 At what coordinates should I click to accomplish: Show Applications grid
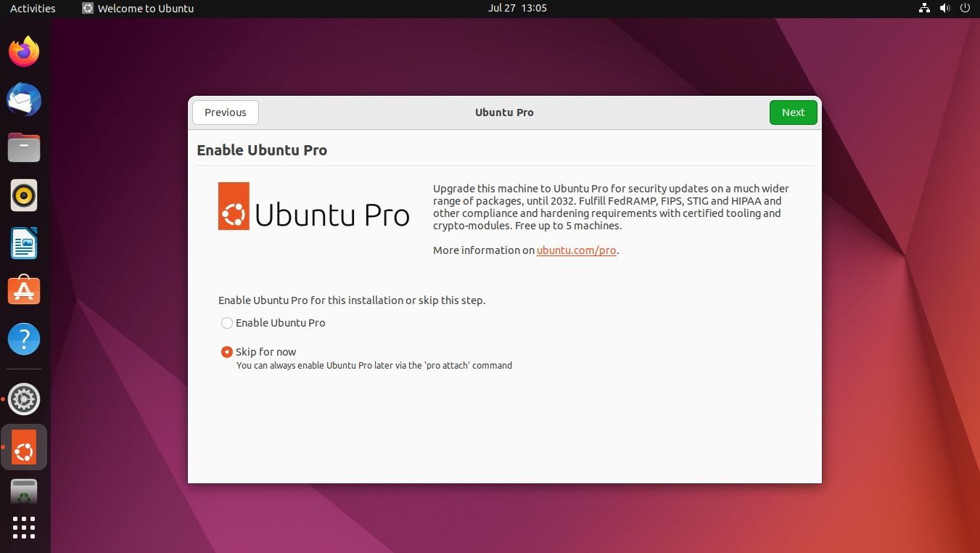coord(24,528)
